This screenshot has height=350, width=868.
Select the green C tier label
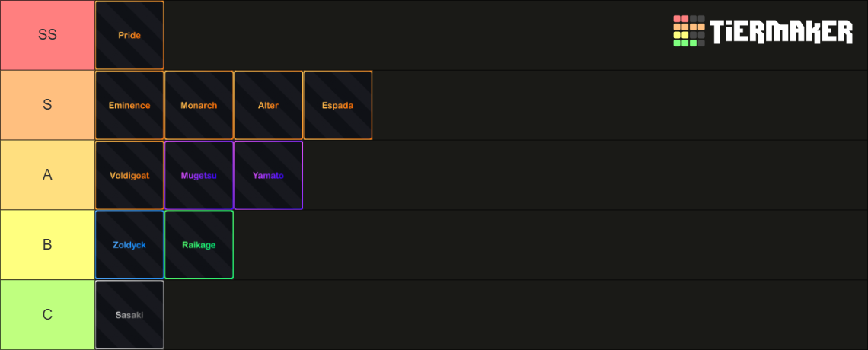pyautogui.click(x=48, y=315)
